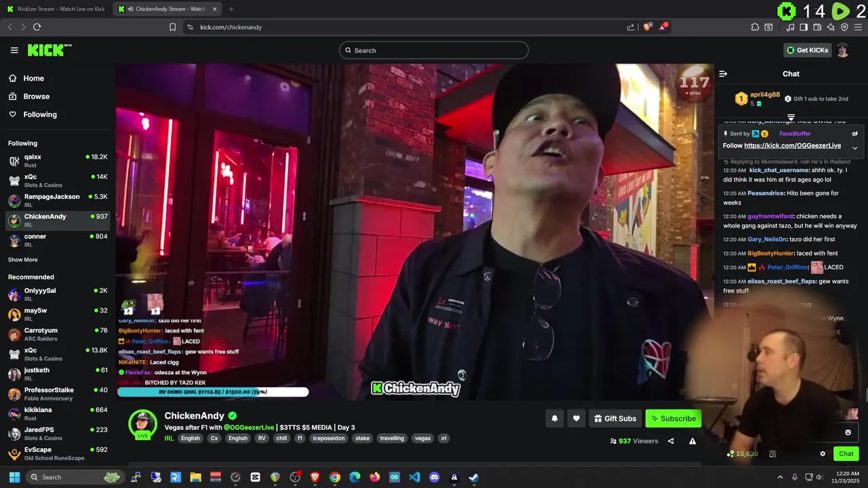Click the green Subscribe button
Screen dimensions: 868x488
pos(673,419)
